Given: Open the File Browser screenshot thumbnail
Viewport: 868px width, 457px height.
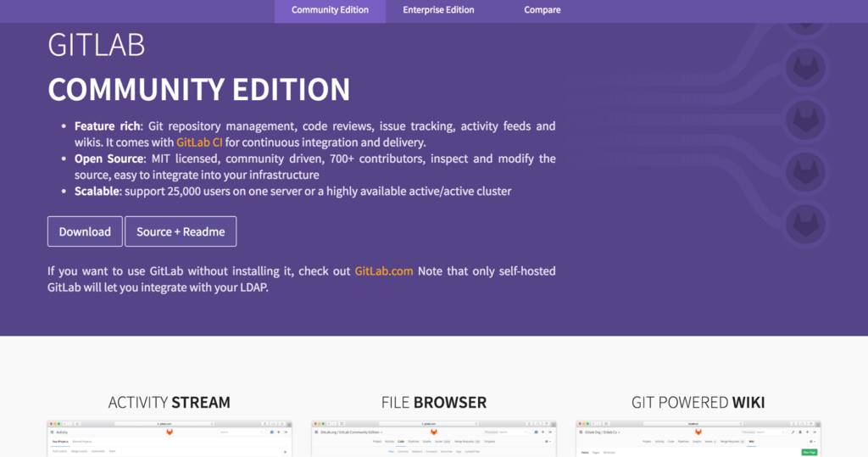Looking at the screenshot, I should [434, 438].
